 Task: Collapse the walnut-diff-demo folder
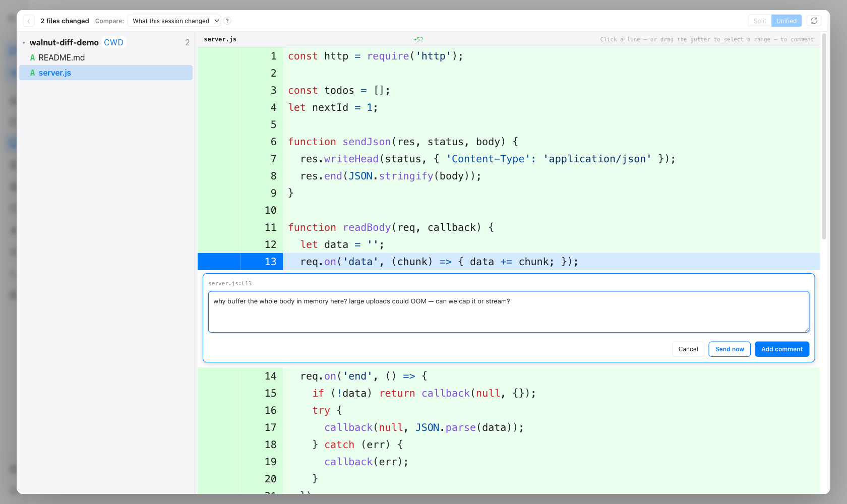(24, 43)
